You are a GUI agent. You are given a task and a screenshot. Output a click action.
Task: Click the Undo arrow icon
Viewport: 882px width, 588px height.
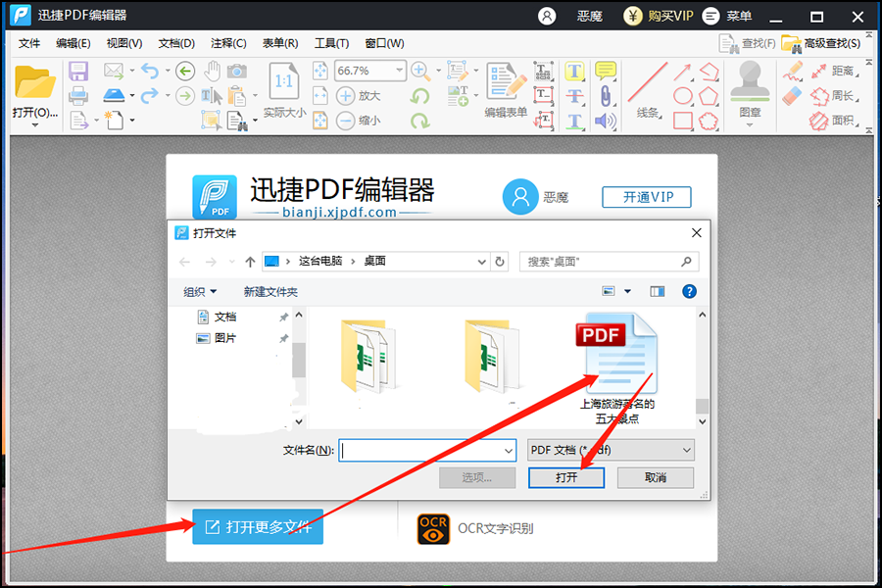[150, 71]
